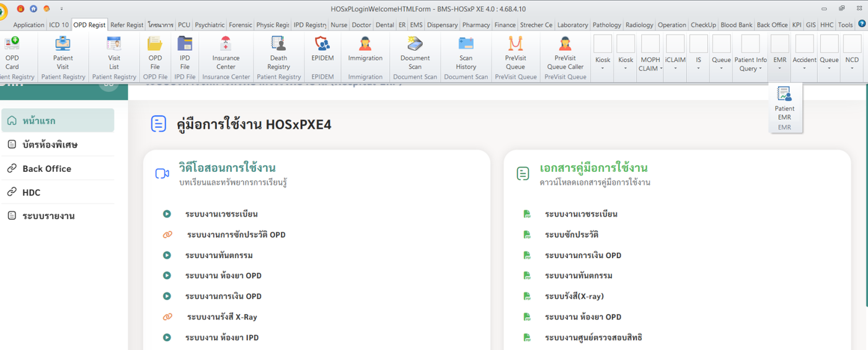868x350 pixels.
Task: Click the orange user quick access icon
Action: pyautogui.click(x=46, y=9)
